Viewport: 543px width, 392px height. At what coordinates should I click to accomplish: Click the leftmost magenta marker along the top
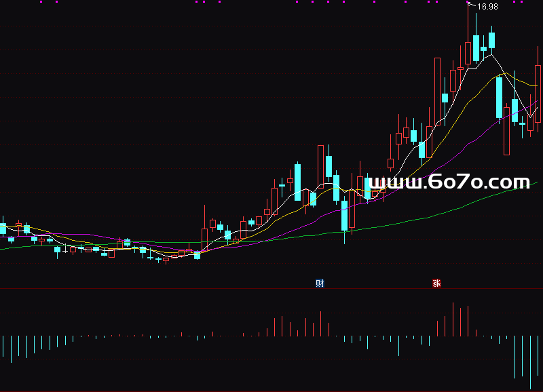click(x=41, y=2)
